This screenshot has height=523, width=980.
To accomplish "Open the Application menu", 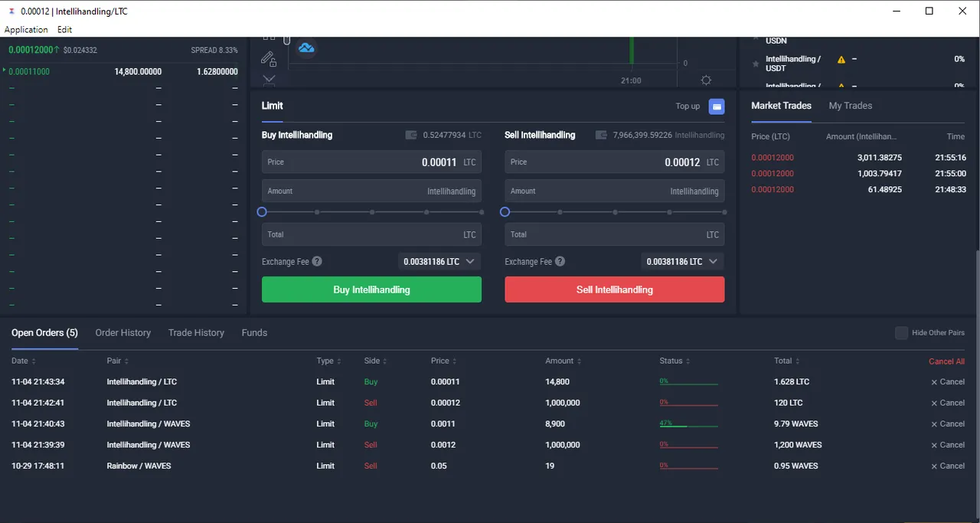I will (x=26, y=30).
